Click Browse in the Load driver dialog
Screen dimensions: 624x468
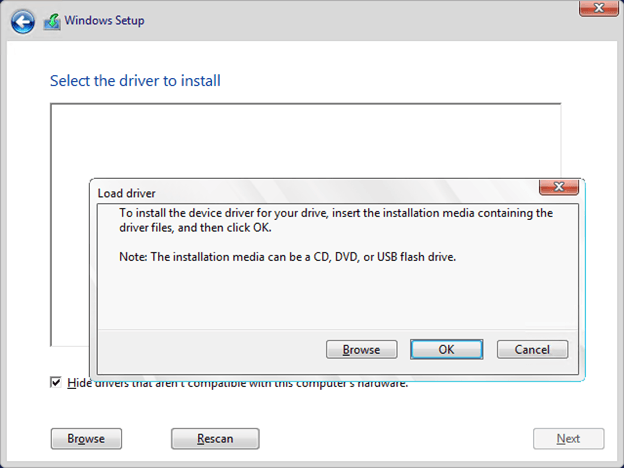(x=361, y=350)
